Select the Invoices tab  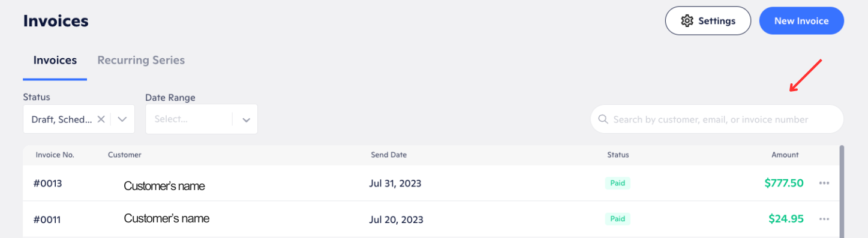point(55,60)
